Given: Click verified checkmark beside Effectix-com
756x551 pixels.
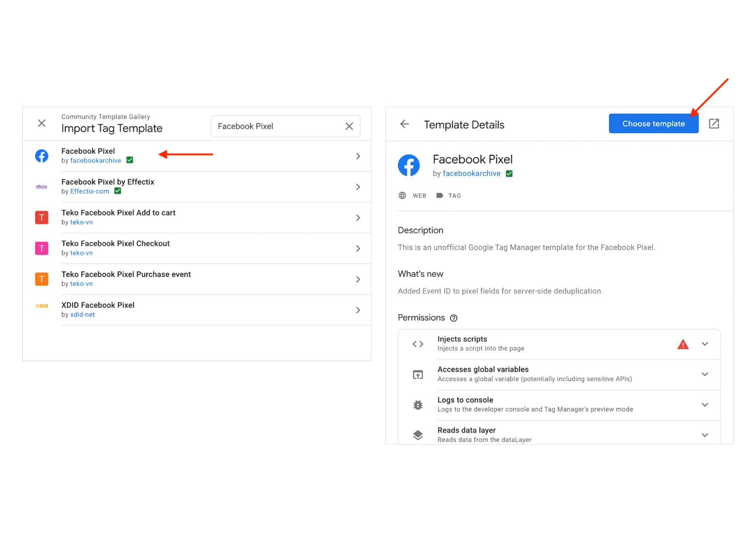Looking at the screenshot, I should pyautogui.click(x=118, y=191).
